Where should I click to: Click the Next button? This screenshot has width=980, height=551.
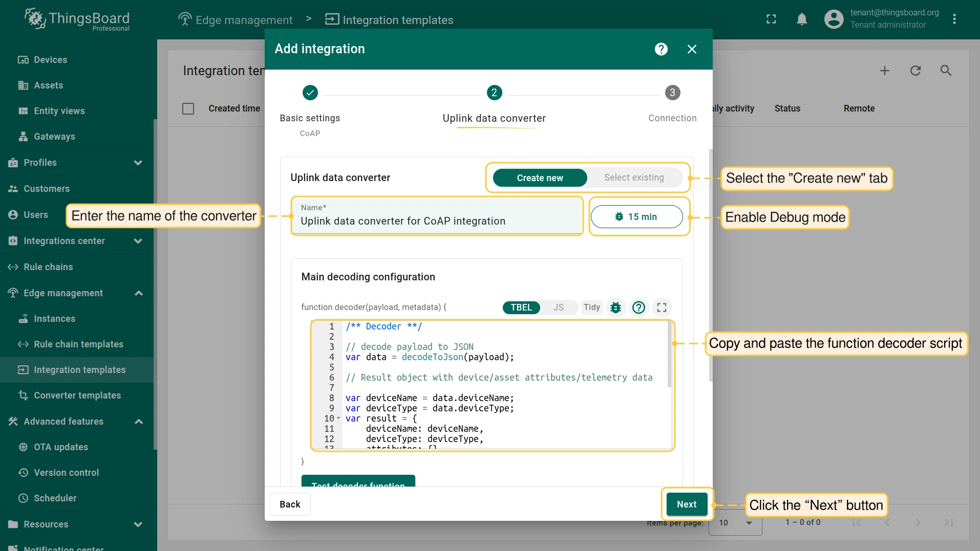(687, 504)
